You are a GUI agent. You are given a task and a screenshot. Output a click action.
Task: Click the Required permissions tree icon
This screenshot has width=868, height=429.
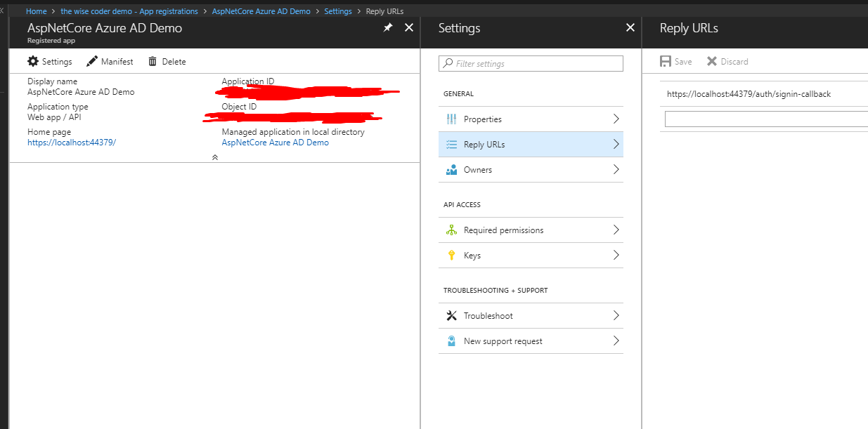tap(451, 230)
